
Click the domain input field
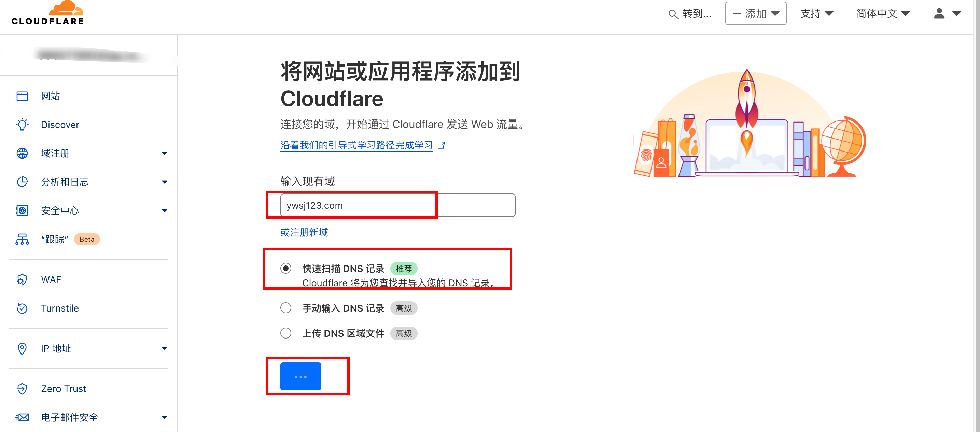pos(397,205)
